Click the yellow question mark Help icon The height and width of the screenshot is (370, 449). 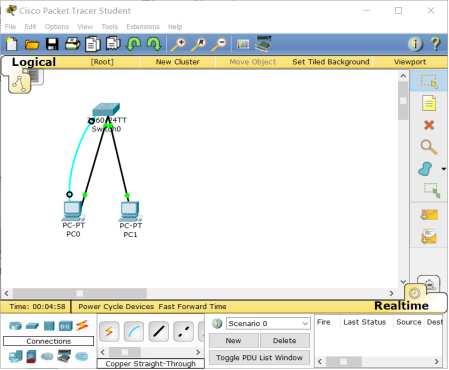coord(435,44)
